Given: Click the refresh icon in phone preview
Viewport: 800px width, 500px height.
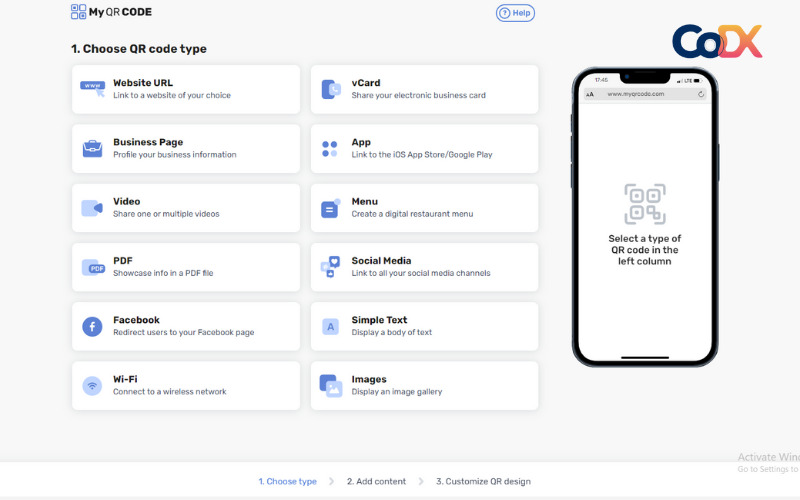Looking at the screenshot, I should tap(701, 94).
